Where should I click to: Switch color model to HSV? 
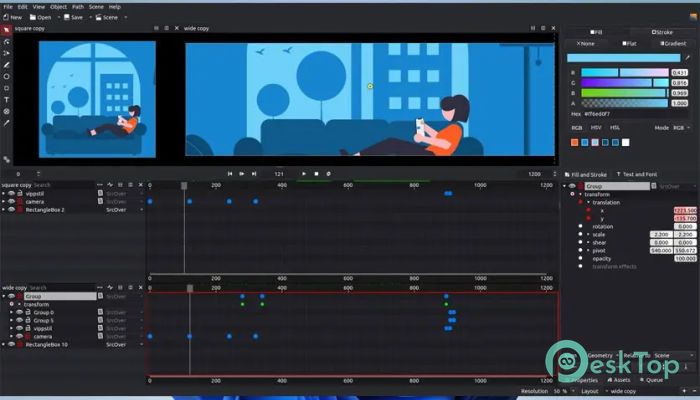coord(596,128)
